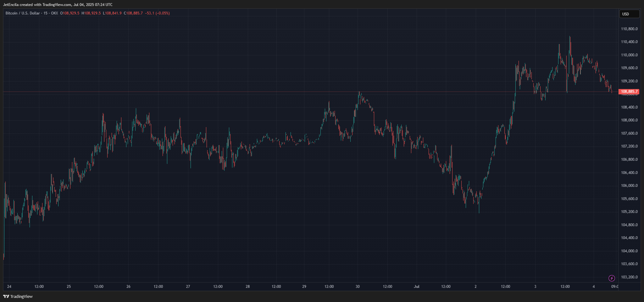Click the 104,000.0 price axis label

click(629, 251)
